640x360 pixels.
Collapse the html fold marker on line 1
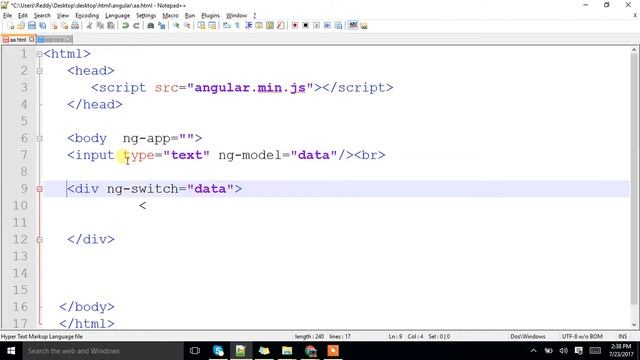click(40, 54)
